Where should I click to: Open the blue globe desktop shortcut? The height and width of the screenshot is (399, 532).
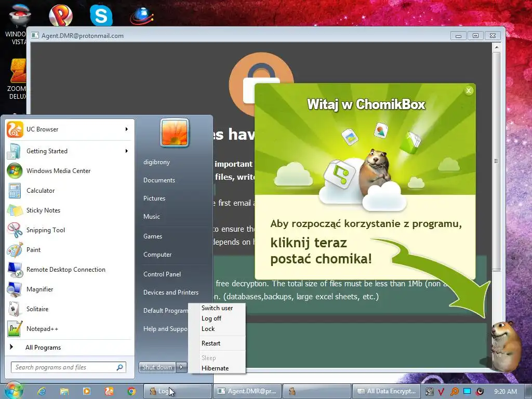click(x=142, y=15)
